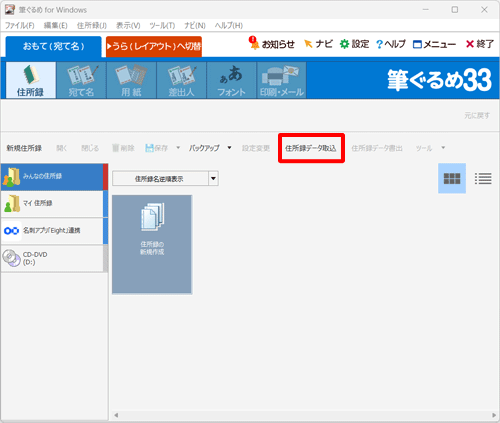500x423 pixels.
Task: Expand the バックアップ dropdown arrow
Action: (229, 148)
